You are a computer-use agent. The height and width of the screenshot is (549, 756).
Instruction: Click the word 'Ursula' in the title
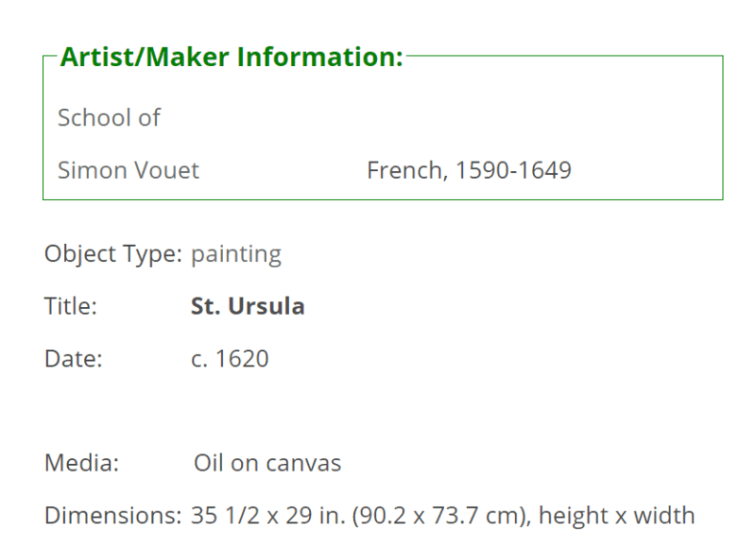[266, 306]
